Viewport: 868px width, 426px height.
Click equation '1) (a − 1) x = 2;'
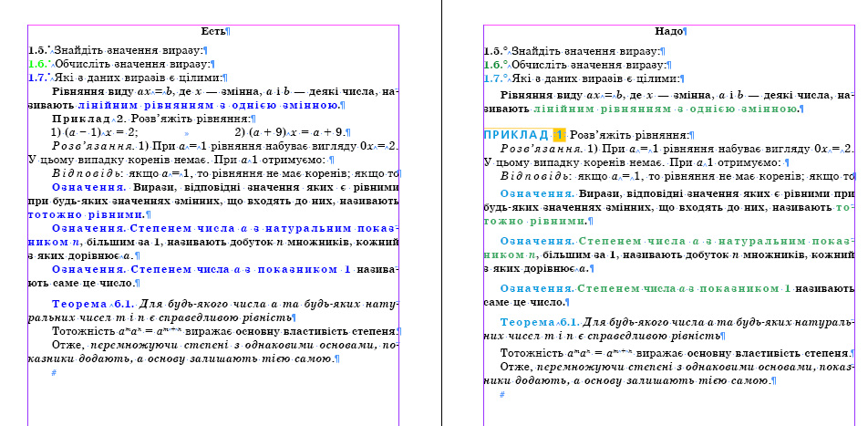(95, 132)
